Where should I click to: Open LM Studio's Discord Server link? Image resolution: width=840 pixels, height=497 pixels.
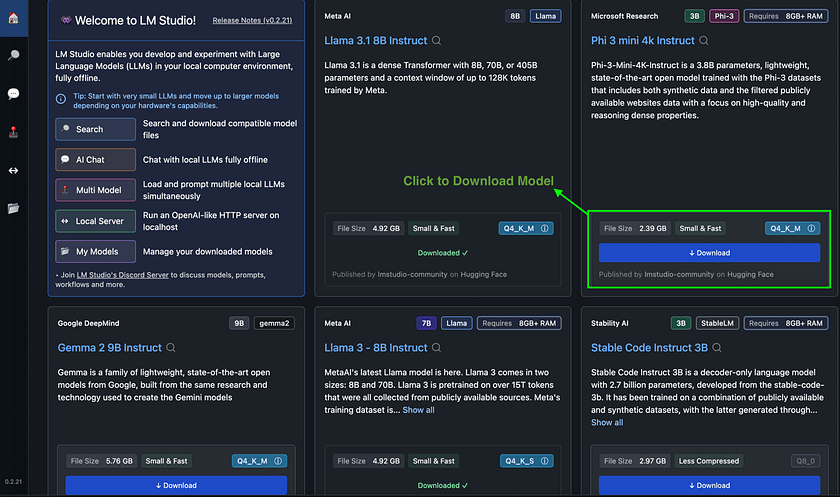[x=123, y=275]
